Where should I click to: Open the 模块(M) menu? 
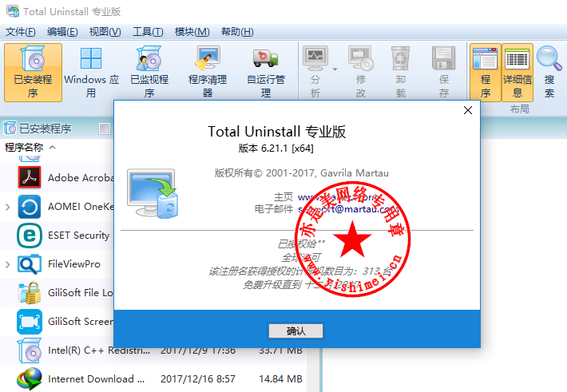pyautogui.click(x=192, y=32)
